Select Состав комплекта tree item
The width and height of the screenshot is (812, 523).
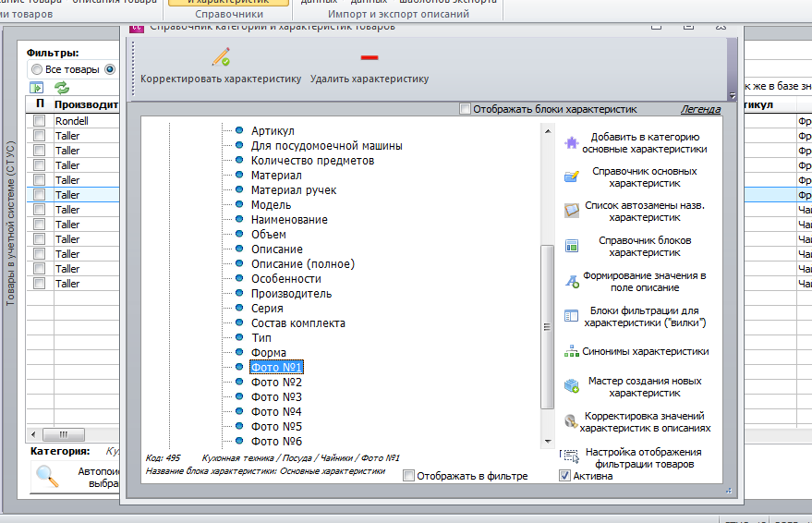click(x=298, y=322)
